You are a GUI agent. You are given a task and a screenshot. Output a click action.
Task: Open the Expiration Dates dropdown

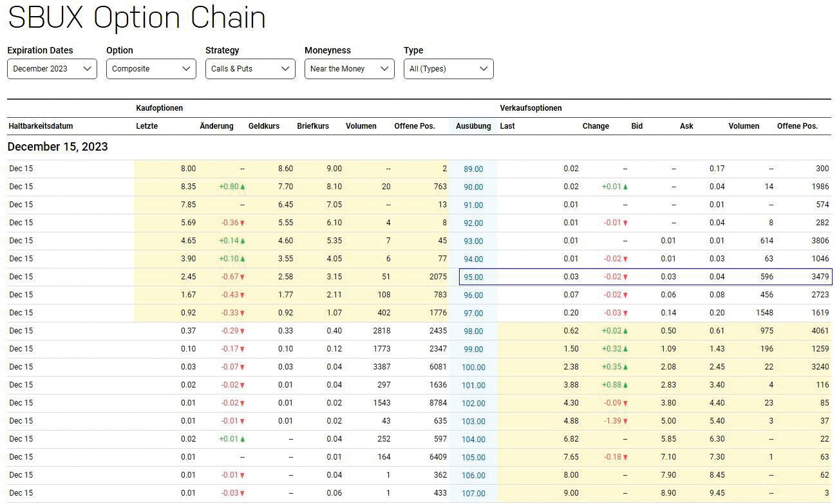coord(52,69)
